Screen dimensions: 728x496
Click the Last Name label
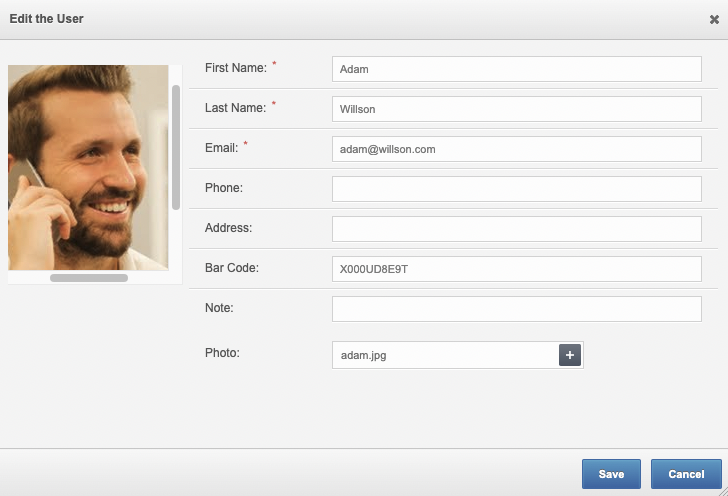pos(235,108)
